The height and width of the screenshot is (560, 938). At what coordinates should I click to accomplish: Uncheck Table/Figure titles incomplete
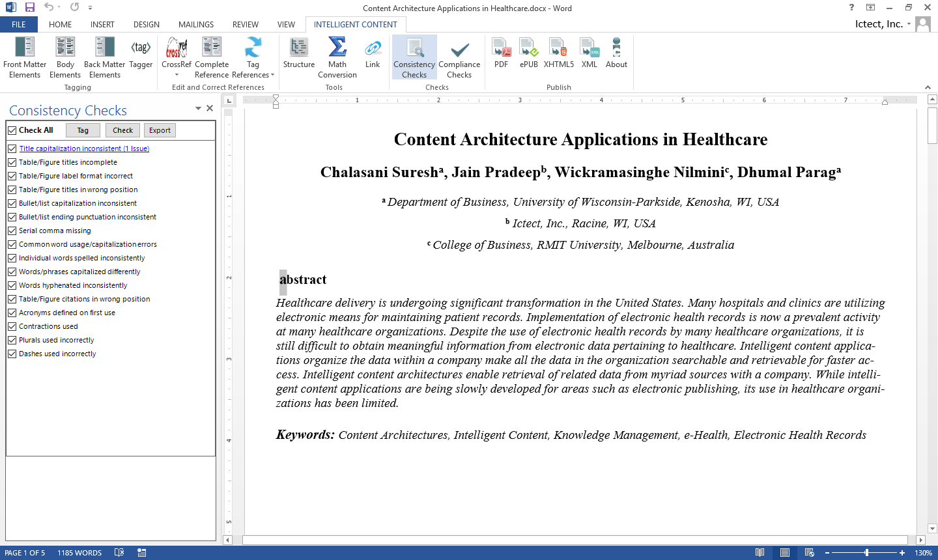[12, 162]
